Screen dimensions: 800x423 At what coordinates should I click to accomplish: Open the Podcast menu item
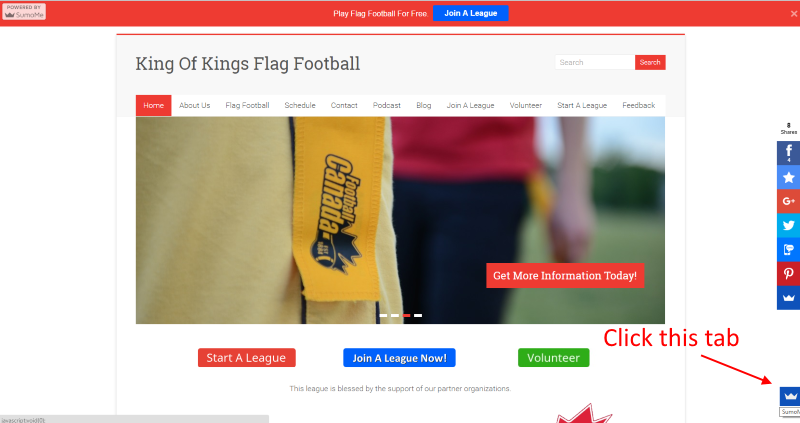[387, 105]
